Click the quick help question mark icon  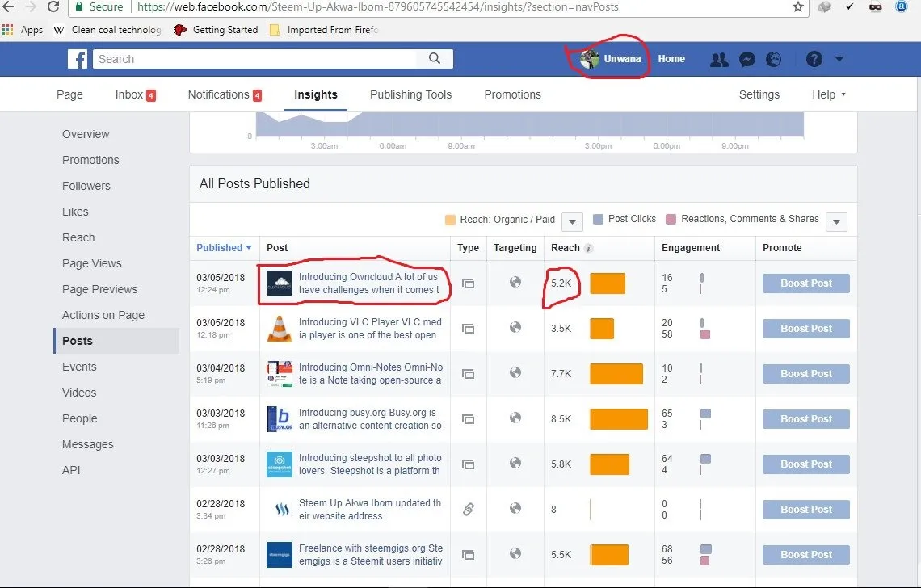pos(814,59)
